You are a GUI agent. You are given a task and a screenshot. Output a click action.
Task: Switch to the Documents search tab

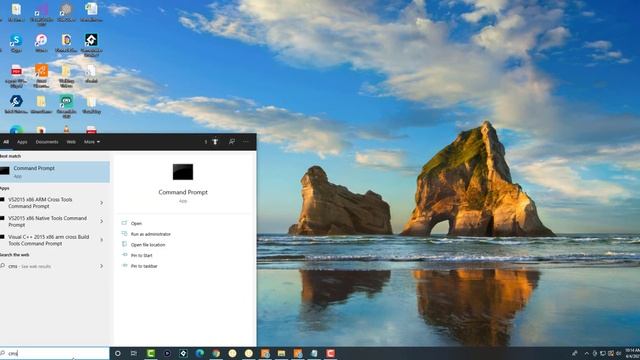(47, 142)
